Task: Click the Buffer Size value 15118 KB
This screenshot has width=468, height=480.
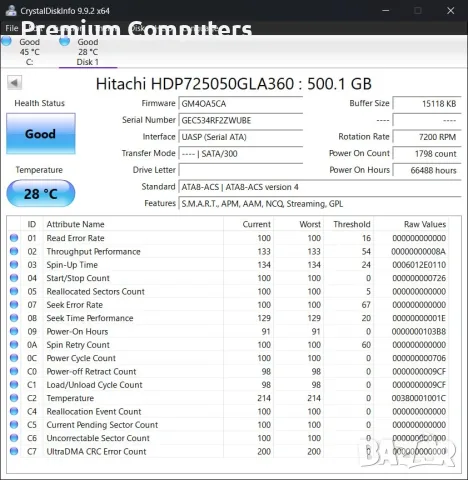Action: coord(427,104)
